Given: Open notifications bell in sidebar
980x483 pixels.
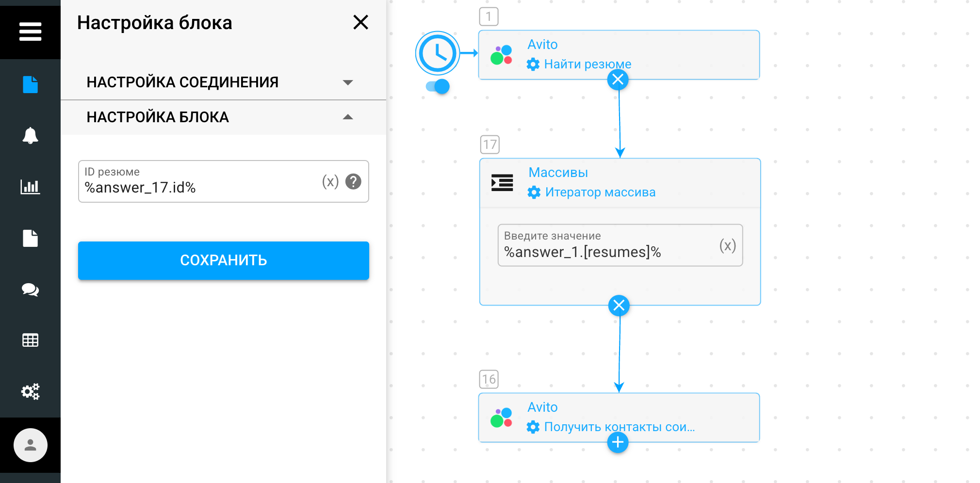Looking at the screenshot, I should click(30, 136).
